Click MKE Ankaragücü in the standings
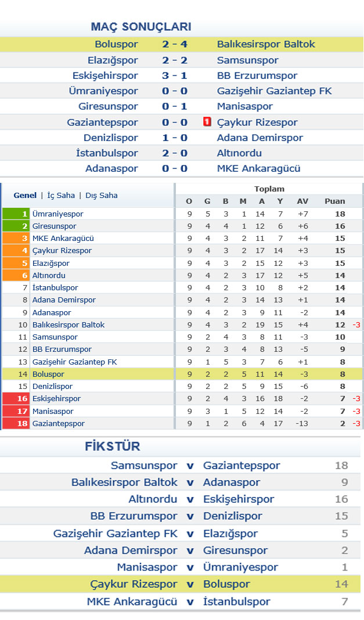364x620 pixels. [x=63, y=239]
